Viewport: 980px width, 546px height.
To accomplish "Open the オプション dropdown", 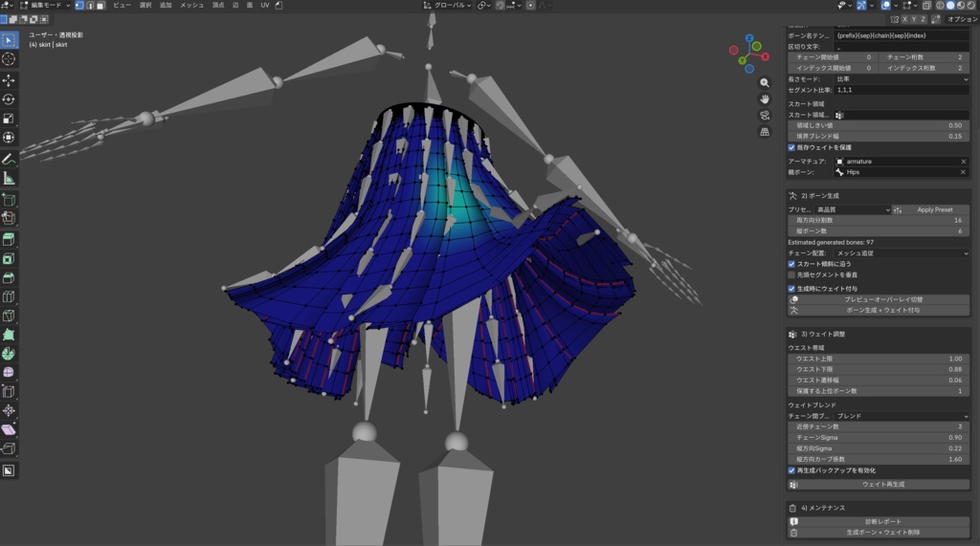I will click(962, 19).
